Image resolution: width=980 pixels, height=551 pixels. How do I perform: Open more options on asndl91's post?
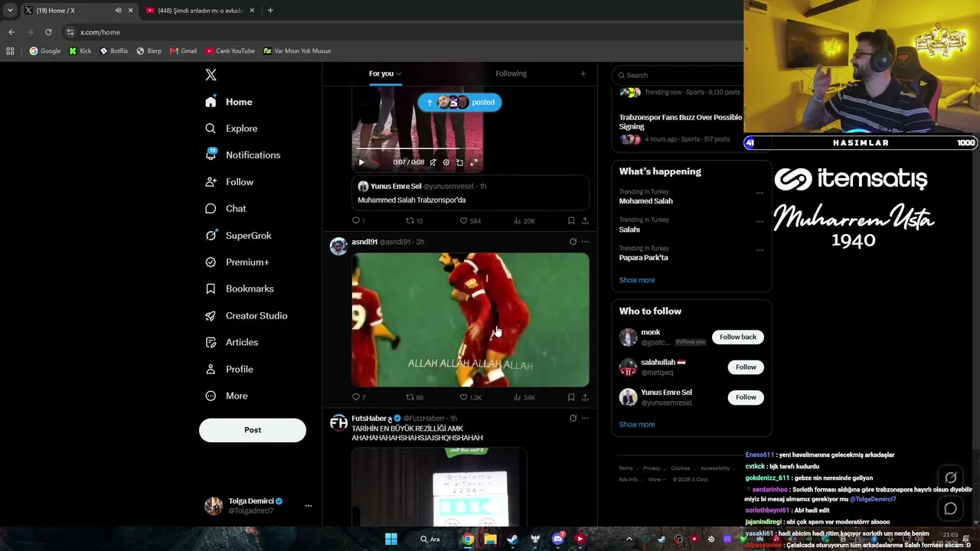click(x=585, y=242)
